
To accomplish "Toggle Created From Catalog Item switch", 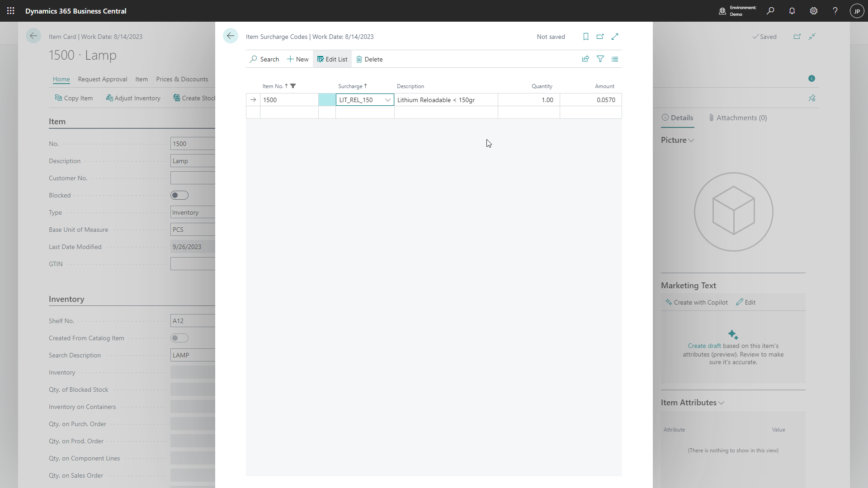I will 178,338.
